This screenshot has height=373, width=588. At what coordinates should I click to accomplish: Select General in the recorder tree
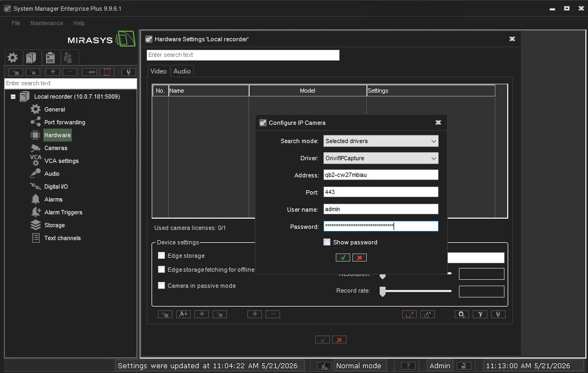(55, 109)
